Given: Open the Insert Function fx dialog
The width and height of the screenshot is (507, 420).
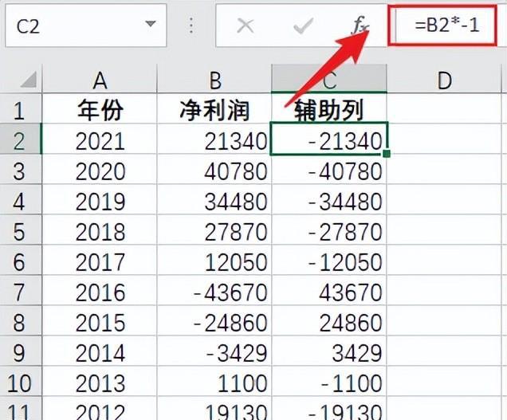Looking at the screenshot, I should [x=360, y=26].
